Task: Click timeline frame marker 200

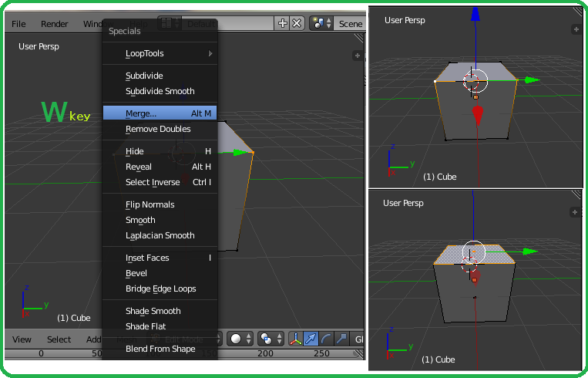Action: coord(265,353)
